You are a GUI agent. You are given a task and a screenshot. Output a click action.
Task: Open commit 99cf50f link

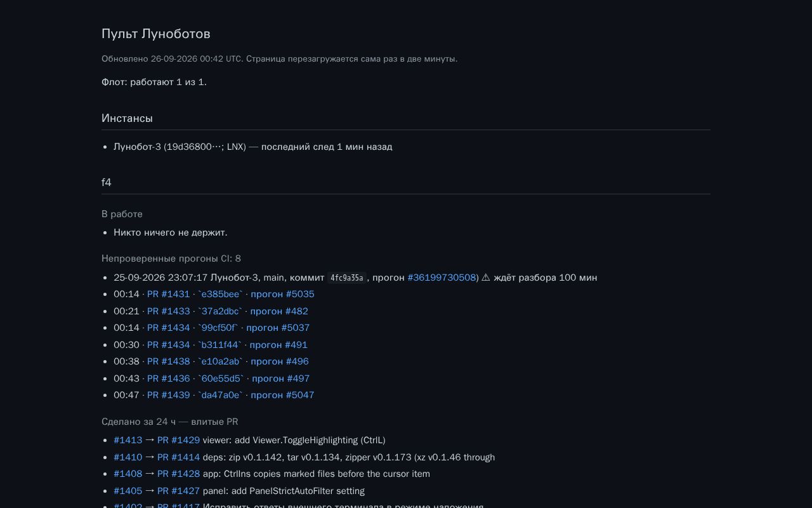click(x=218, y=328)
